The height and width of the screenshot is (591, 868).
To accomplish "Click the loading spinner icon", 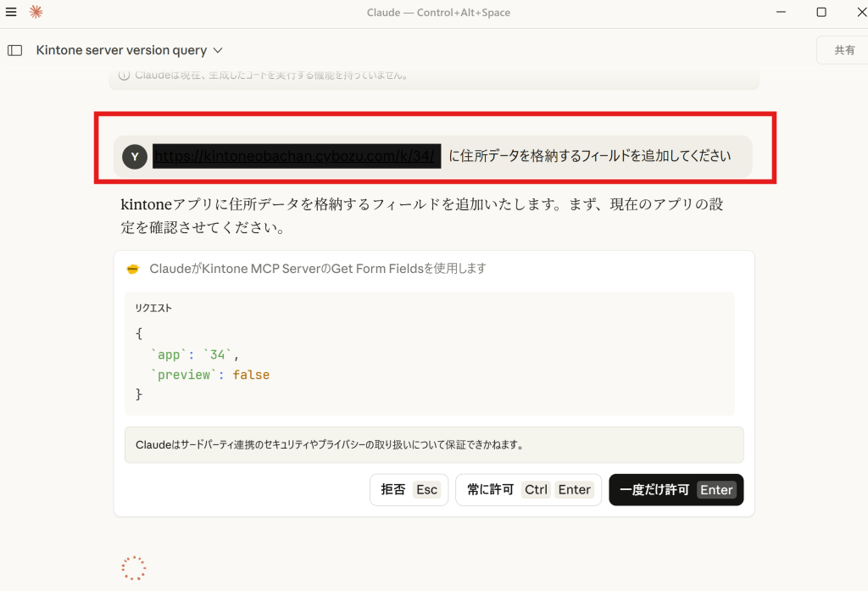I will [133, 568].
